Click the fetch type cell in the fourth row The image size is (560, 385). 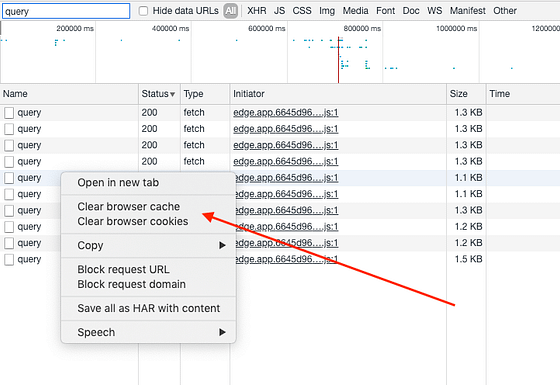pos(205,161)
